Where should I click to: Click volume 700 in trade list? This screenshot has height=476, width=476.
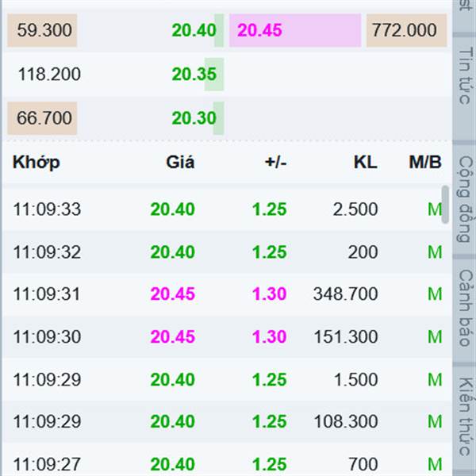(363, 464)
